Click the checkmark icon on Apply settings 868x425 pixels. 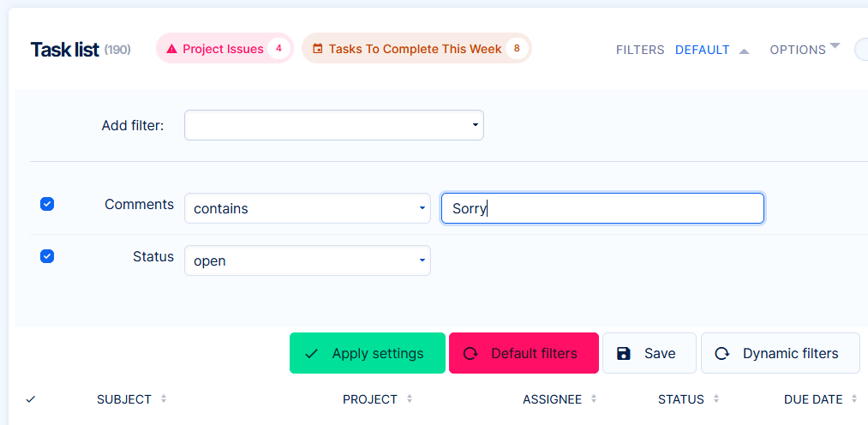pyautogui.click(x=312, y=354)
